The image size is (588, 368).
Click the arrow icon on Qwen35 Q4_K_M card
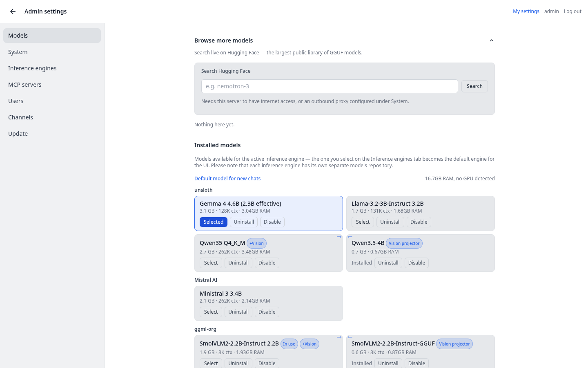click(x=339, y=237)
